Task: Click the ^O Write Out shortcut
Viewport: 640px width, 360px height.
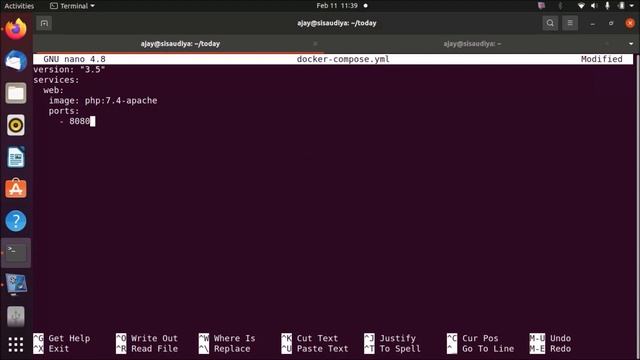Action: pos(147,338)
